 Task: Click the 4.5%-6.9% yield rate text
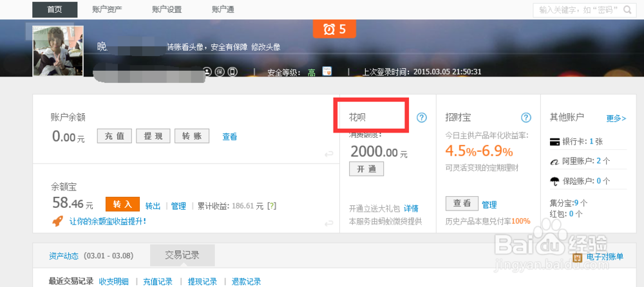pyautogui.click(x=479, y=151)
